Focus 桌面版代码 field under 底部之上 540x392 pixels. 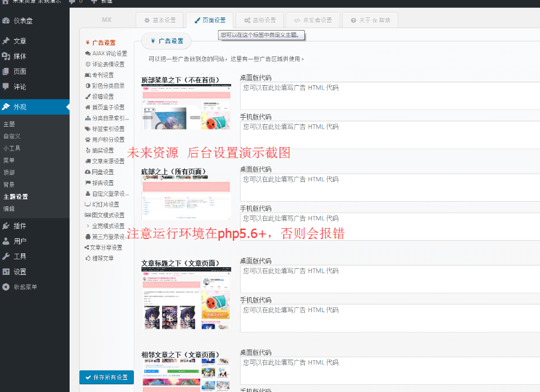[390, 187]
